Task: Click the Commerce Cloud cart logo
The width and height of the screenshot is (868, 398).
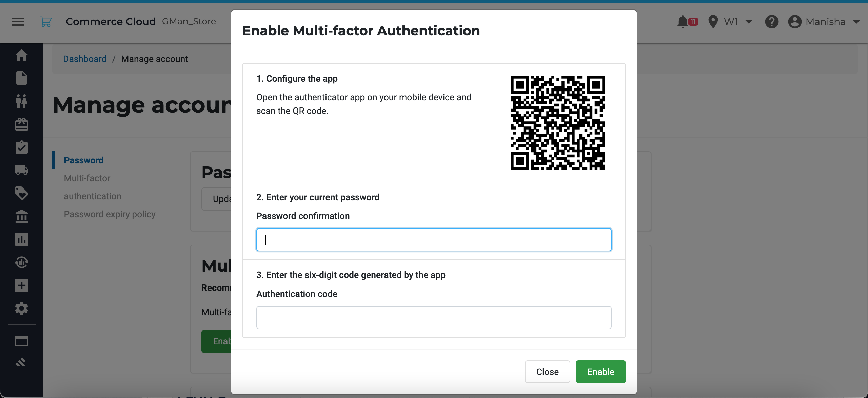Action: coord(46,22)
